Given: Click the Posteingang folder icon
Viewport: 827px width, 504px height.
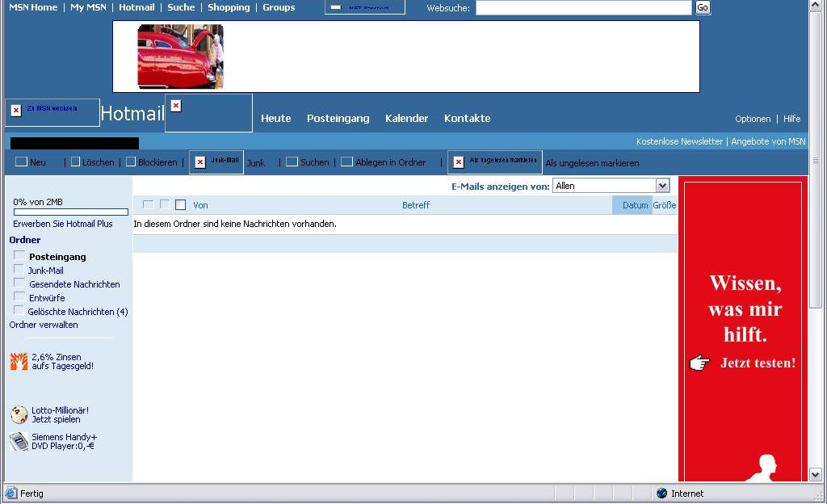Looking at the screenshot, I should point(19,255).
